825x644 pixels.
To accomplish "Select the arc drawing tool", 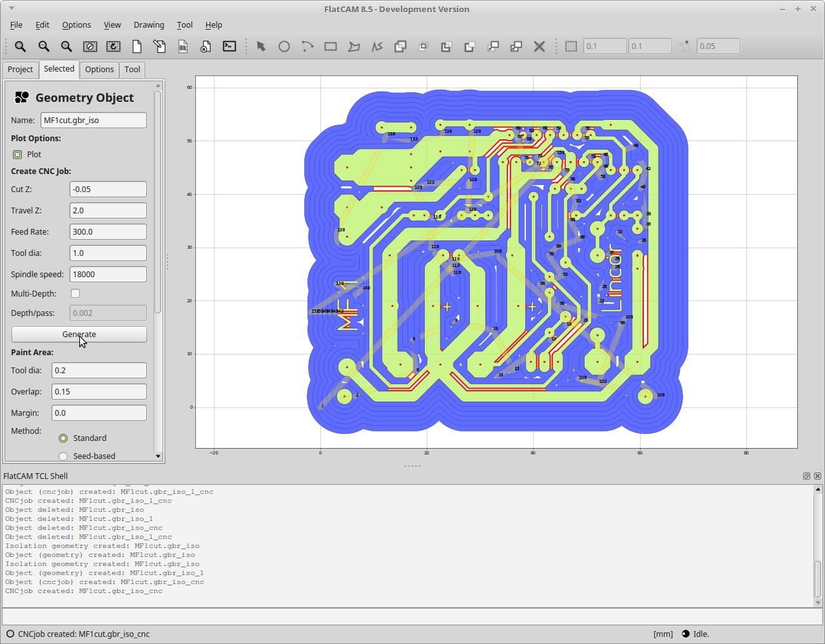I will click(307, 46).
